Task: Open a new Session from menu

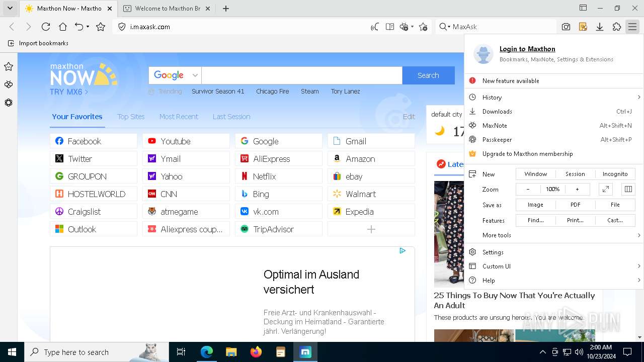Action: click(x=575, y=174)
